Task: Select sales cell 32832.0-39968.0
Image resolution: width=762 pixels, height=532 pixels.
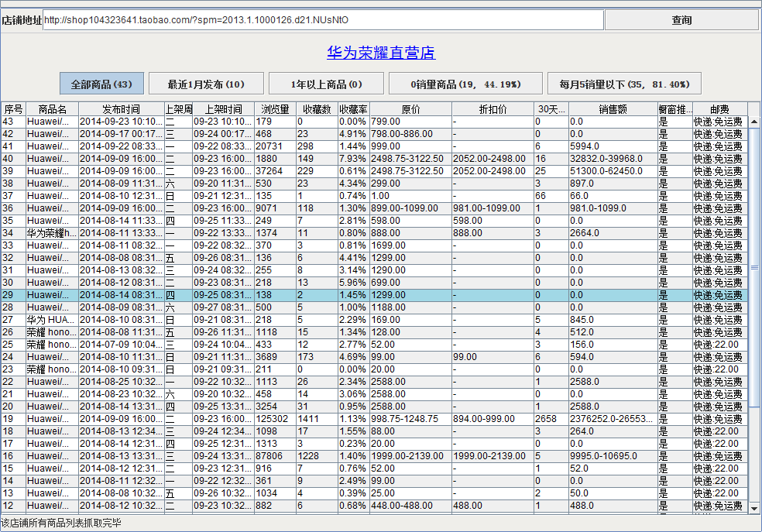Action: click(613, 159)
